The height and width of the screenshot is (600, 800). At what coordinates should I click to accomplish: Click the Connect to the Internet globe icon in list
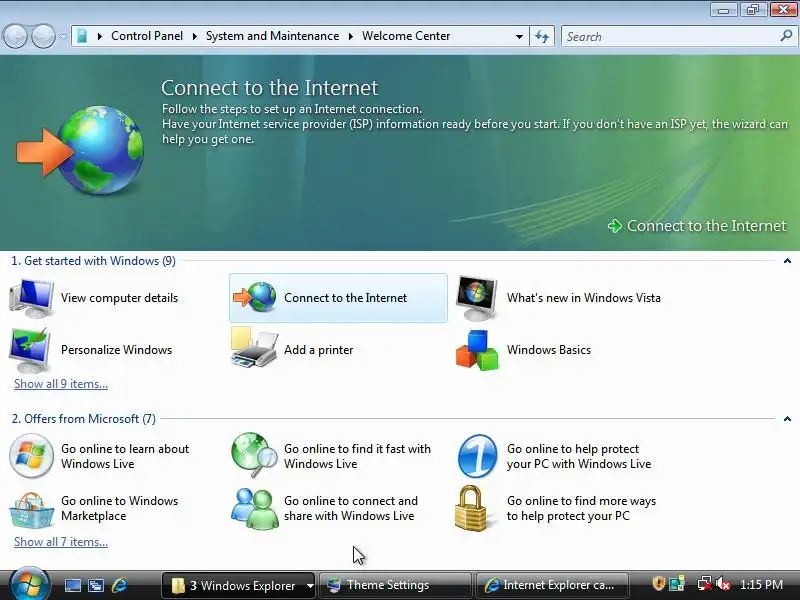255,297
